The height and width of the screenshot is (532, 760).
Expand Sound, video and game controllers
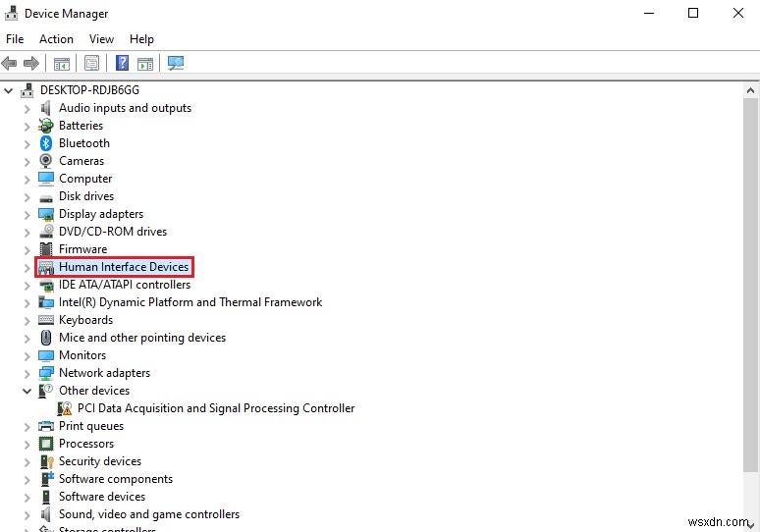coord(27,515)
